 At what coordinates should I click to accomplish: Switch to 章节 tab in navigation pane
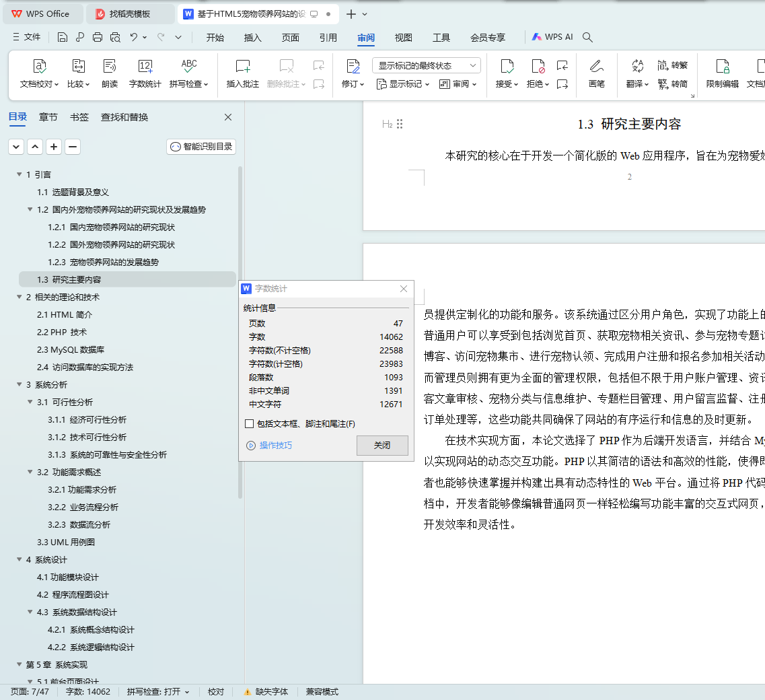[x=48, y=117]
